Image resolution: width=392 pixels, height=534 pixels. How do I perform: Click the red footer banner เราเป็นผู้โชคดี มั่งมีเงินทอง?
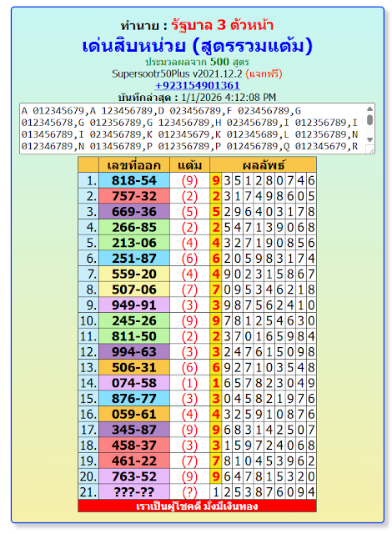(x=197, y=506)
